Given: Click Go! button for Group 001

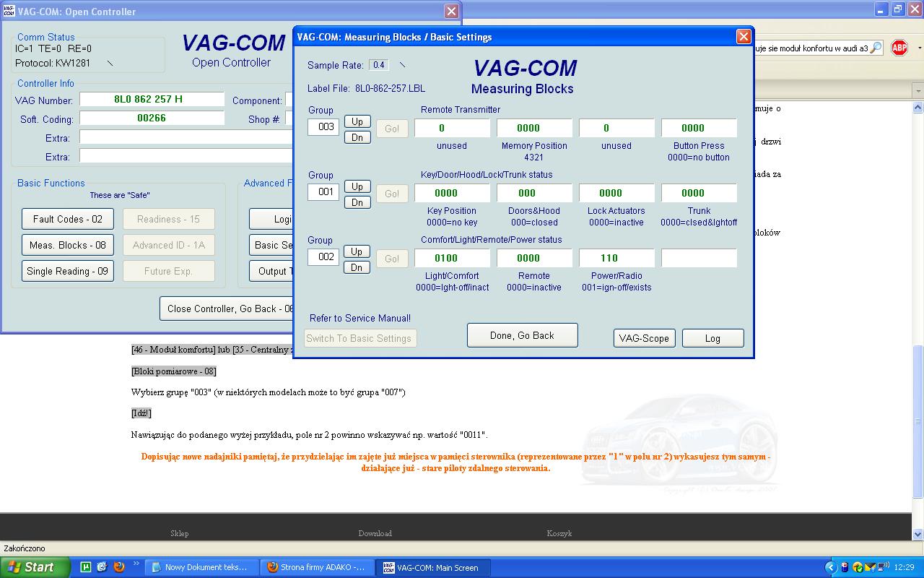Looking at the screenshot, I should pos(392,194).
